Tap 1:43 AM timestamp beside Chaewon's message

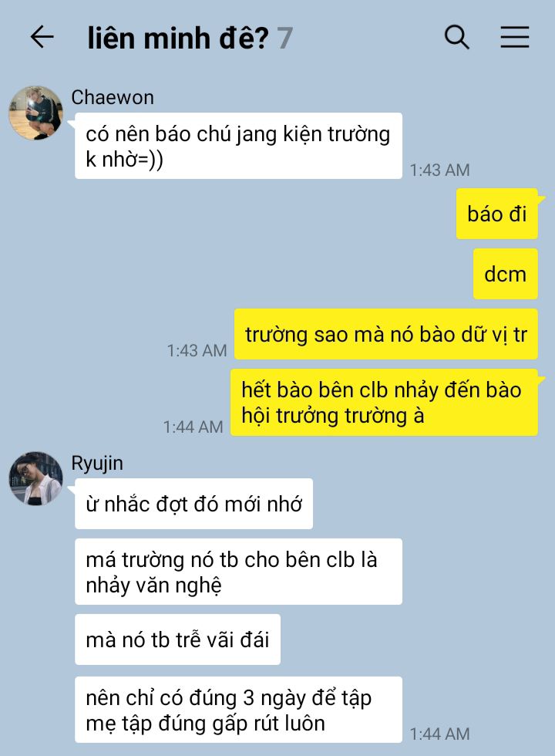[x=440, y=170]
